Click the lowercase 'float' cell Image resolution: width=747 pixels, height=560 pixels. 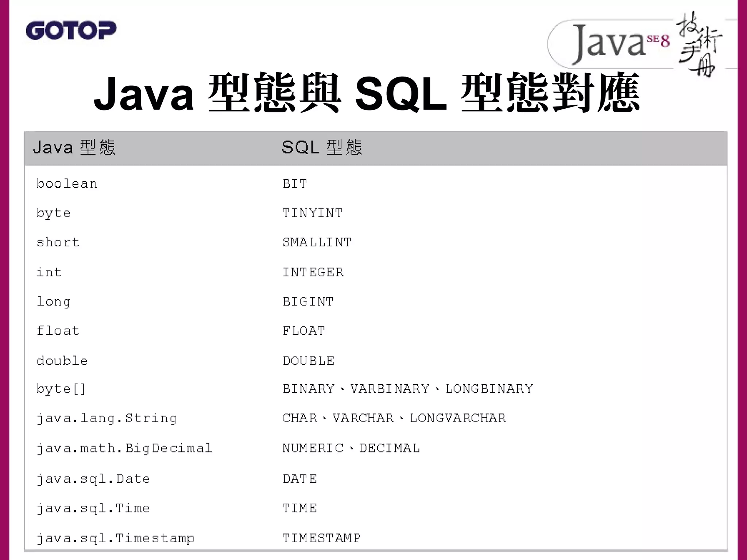pyautogui.click(x=58, y=331)
